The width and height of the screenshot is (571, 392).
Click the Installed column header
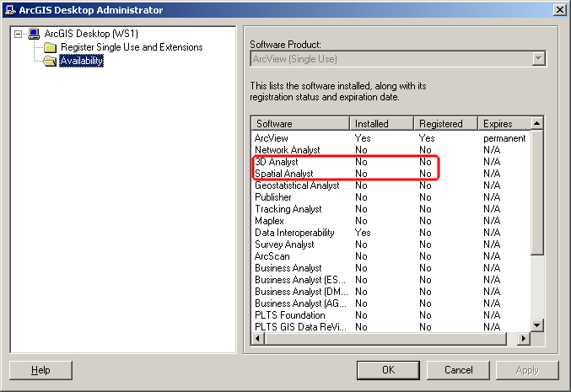[x=381, y=124]
